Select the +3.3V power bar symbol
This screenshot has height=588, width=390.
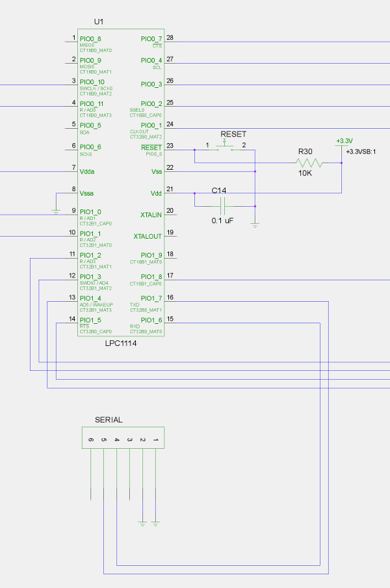[x=341, y=146]
